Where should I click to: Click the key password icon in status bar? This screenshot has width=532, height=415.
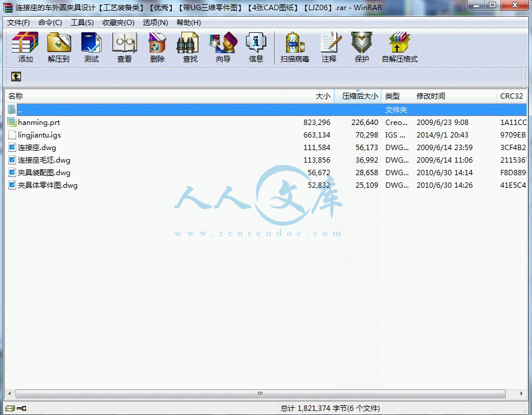pos(22,408)
